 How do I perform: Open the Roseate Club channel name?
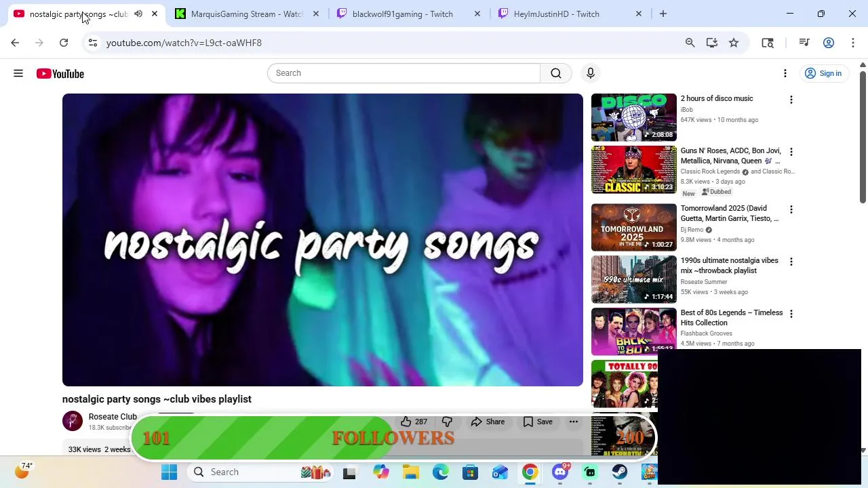click(x=113, y=417)
